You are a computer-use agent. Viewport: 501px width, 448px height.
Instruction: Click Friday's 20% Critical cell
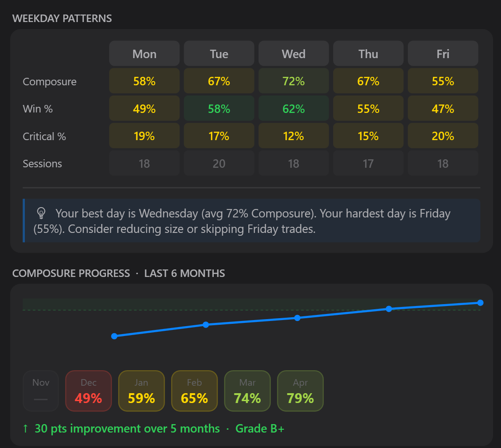(x=443, y=136)
